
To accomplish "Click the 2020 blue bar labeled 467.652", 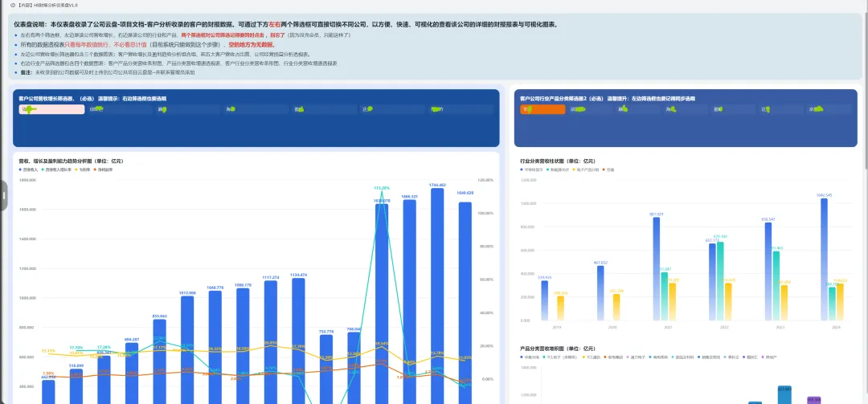I will pos(600,293).
